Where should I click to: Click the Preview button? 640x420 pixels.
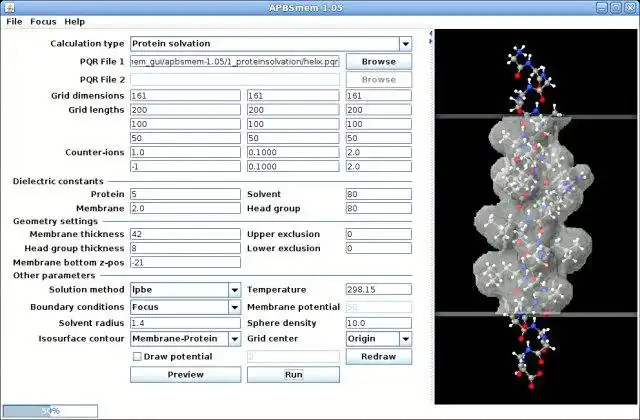(185, 375)
